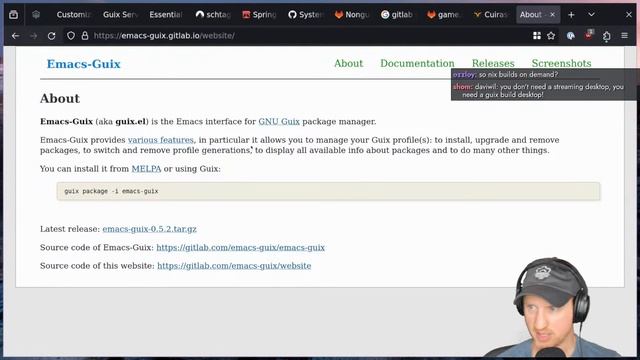Open the Firefox View icon in the tab bar
This screenshot has width=640, height=360.
pyautogui.click(x=13, y=15)
